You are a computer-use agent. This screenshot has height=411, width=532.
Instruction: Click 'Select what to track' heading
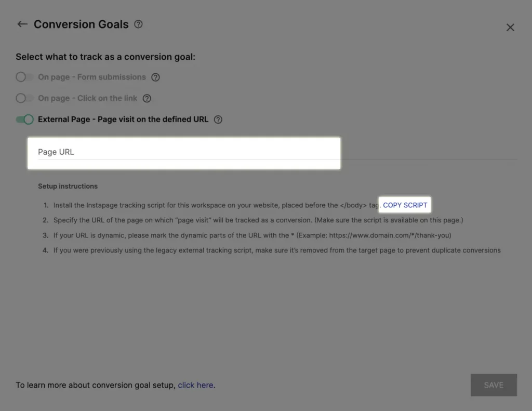coord(105,57)
